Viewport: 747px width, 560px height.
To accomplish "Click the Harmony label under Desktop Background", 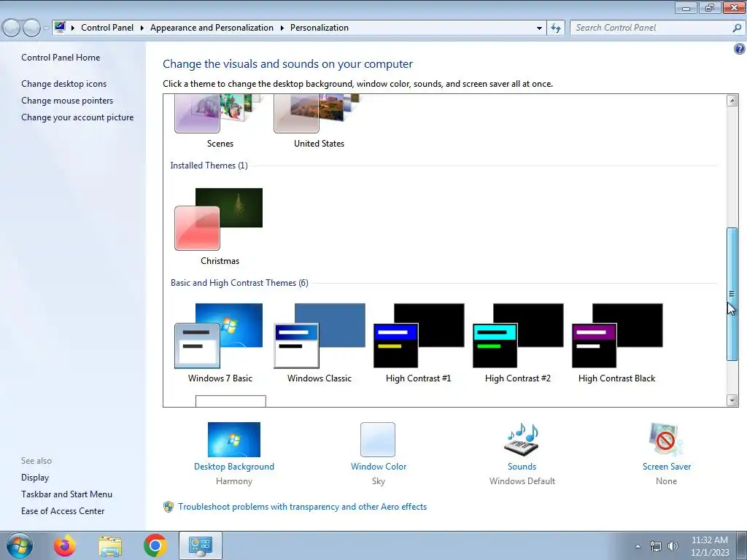I will [234, 481].
